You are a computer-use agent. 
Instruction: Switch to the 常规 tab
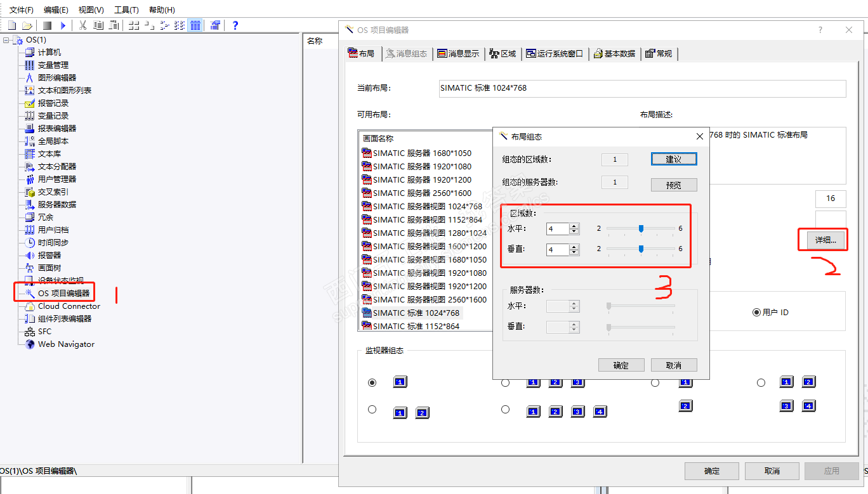(x=659, y=54)
